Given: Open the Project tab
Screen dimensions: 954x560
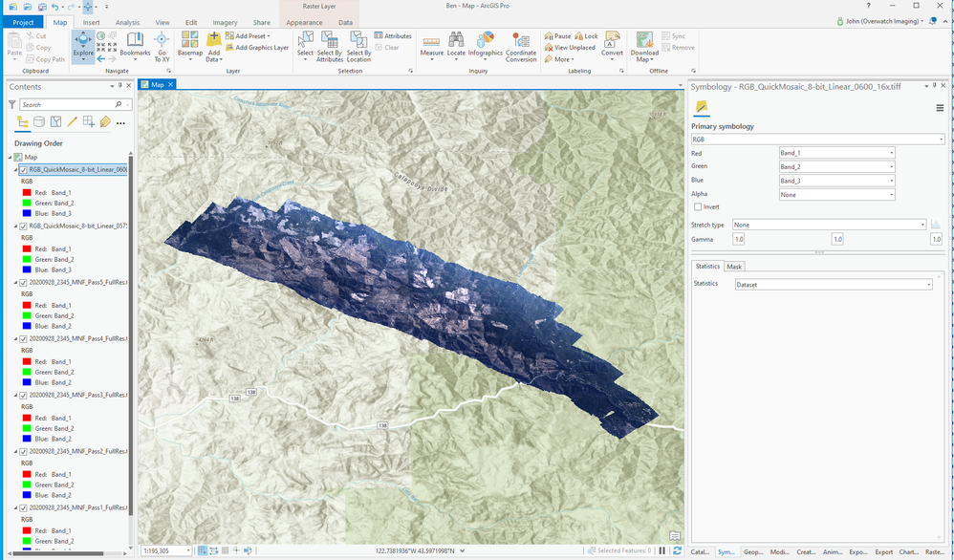Looking at the screenshot, I should [23, 23].
